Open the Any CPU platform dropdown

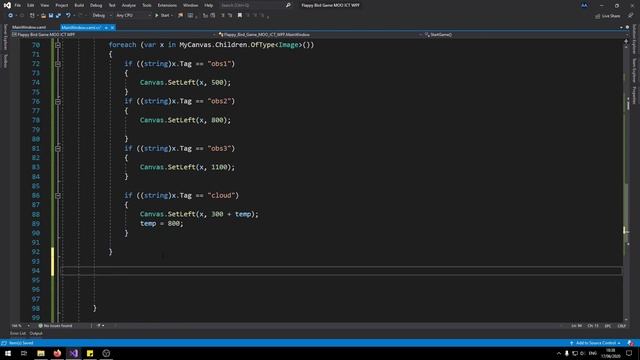pyautogui.click(x=133, y=16)
